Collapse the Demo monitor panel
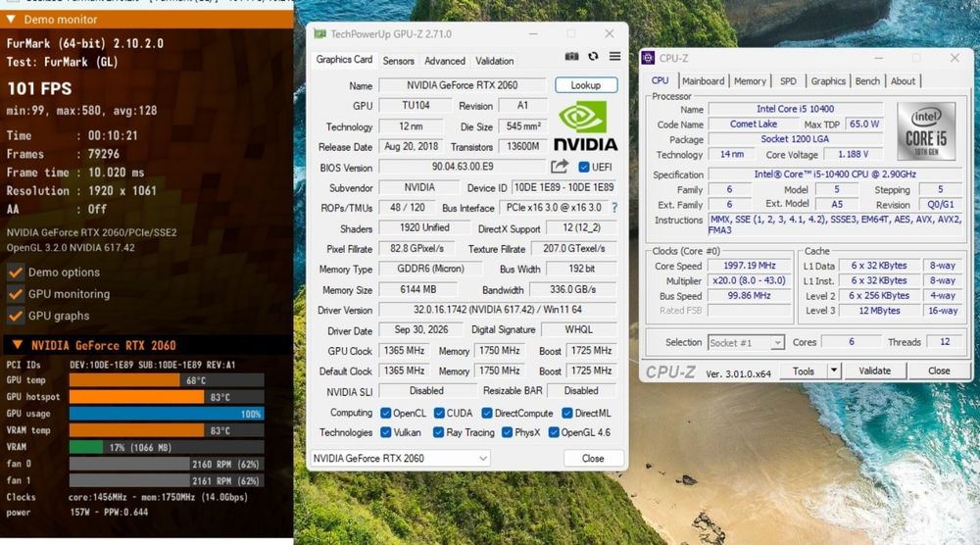Screen dimensions: 980x545 (x=11, y=20)
